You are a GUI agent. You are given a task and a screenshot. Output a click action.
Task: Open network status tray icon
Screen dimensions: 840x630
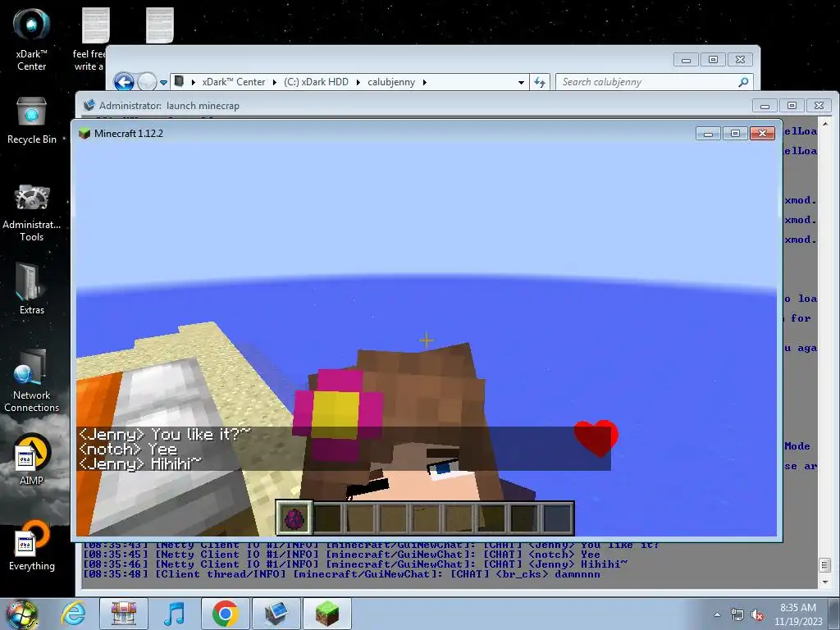coord(737,614)
